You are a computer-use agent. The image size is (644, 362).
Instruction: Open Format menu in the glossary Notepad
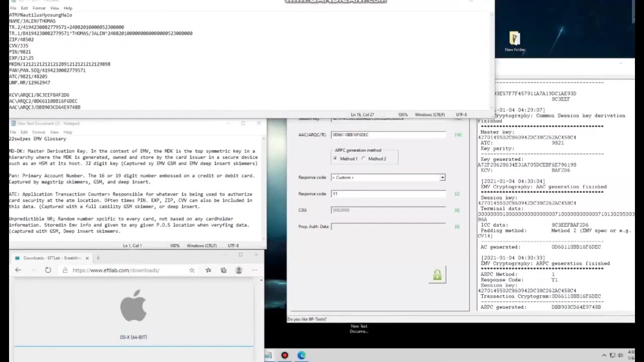pos(39,132)
